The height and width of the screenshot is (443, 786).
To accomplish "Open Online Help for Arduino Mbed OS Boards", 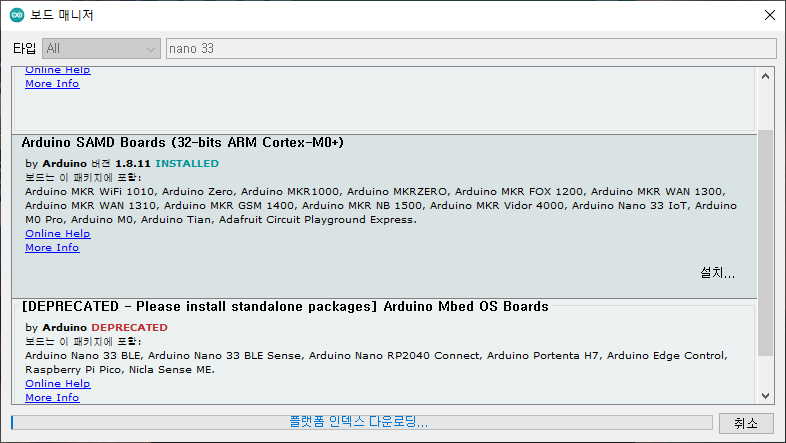I will [58, 383].
